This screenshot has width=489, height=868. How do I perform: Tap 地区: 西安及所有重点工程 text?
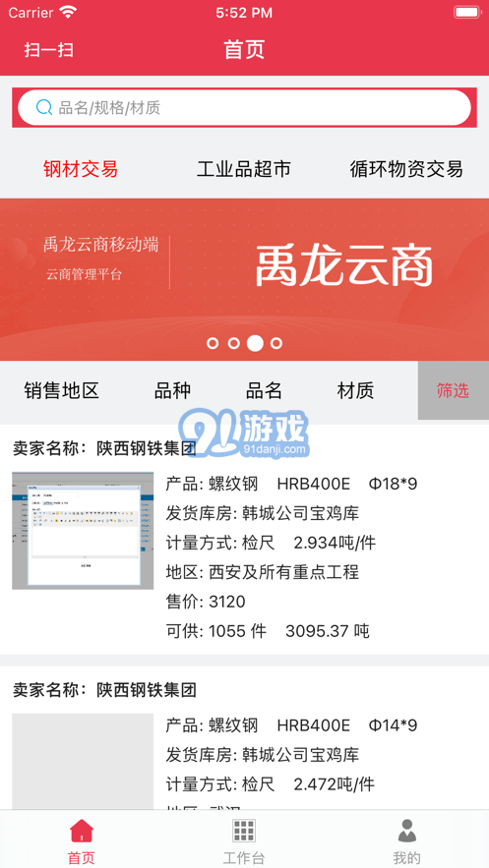coord(263,572)
